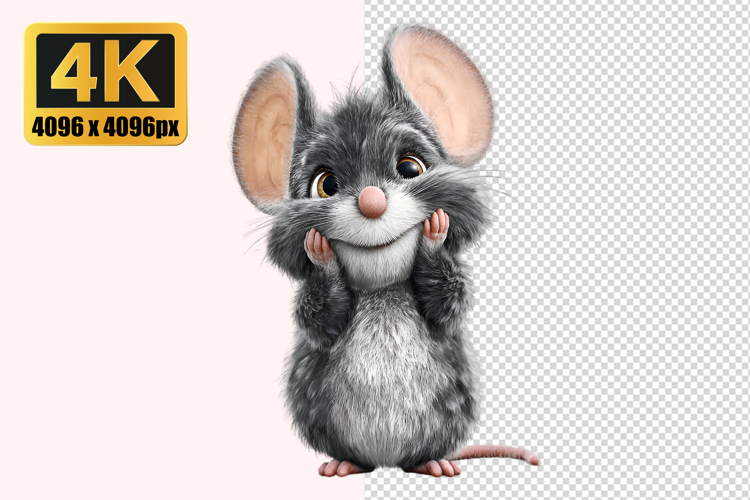Click the gold 4K badge
The height and width of the screenshot is (500, 750).
[105, 84]
